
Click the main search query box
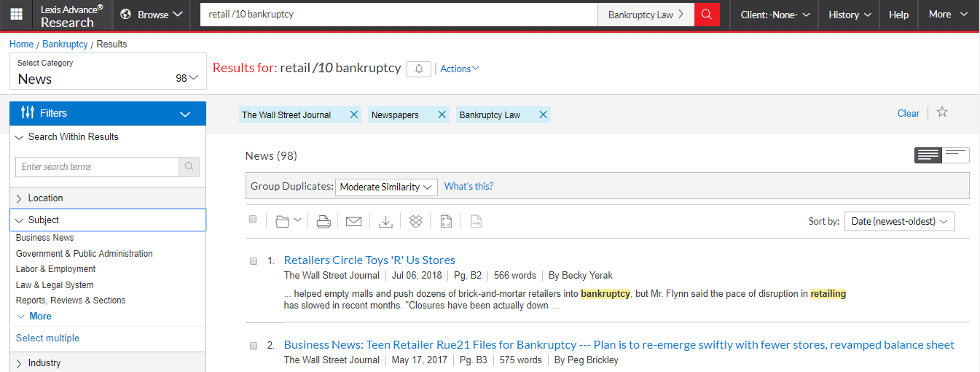tap(399, 15)
